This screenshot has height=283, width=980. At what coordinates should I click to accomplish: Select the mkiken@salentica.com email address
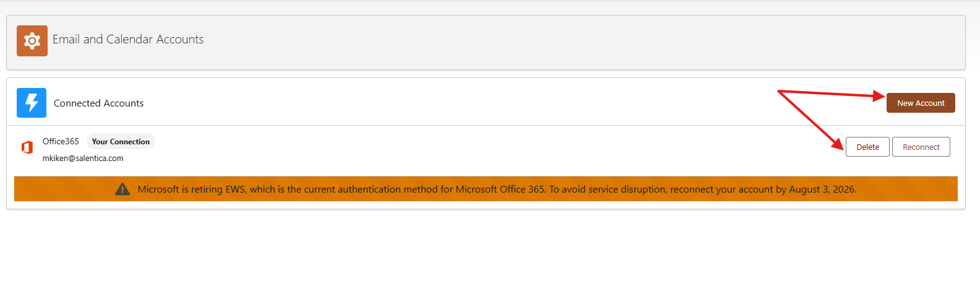pos(83,159)
